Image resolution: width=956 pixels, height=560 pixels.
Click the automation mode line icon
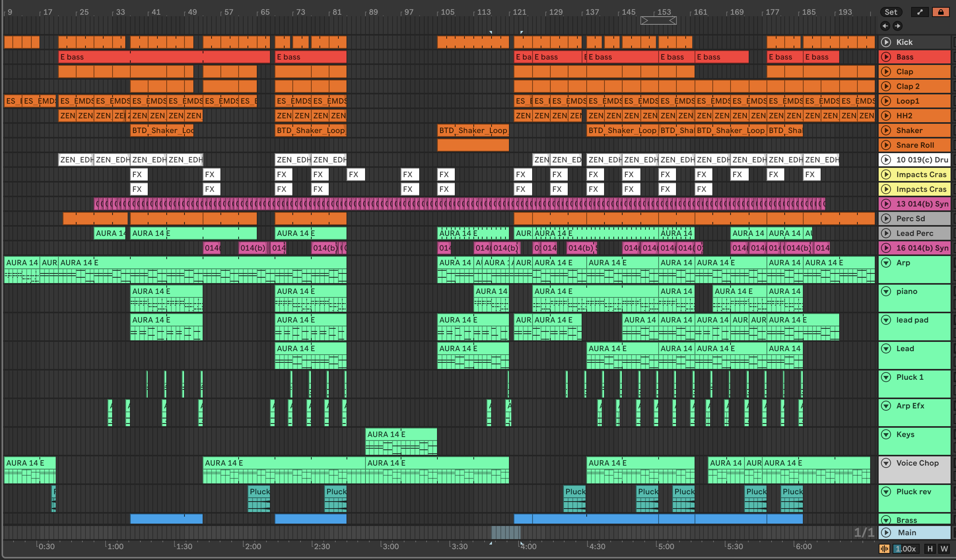pos(920,12)
